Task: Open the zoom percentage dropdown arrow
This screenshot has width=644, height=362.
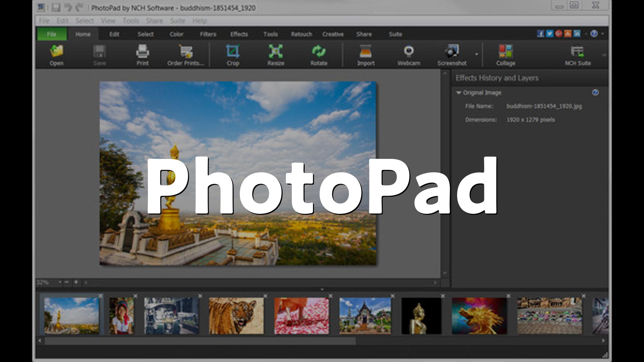Action: [x=60, y=282]
